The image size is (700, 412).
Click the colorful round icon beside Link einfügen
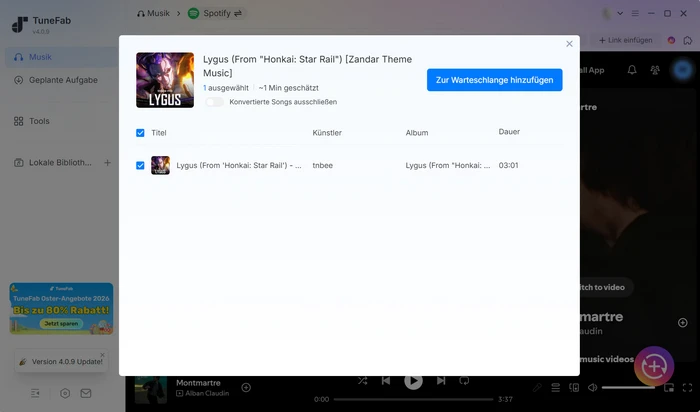pyautogui.click(x=671, y=40)
